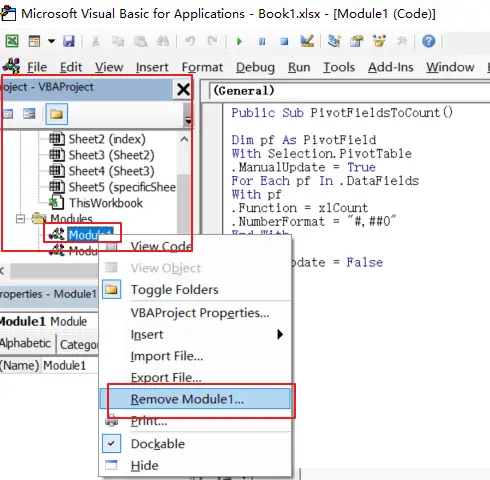The image size is (490, 480).
Task: Switch to the Alphabetic properties tab
Action: pyautogui.click(x=26, y=343)
